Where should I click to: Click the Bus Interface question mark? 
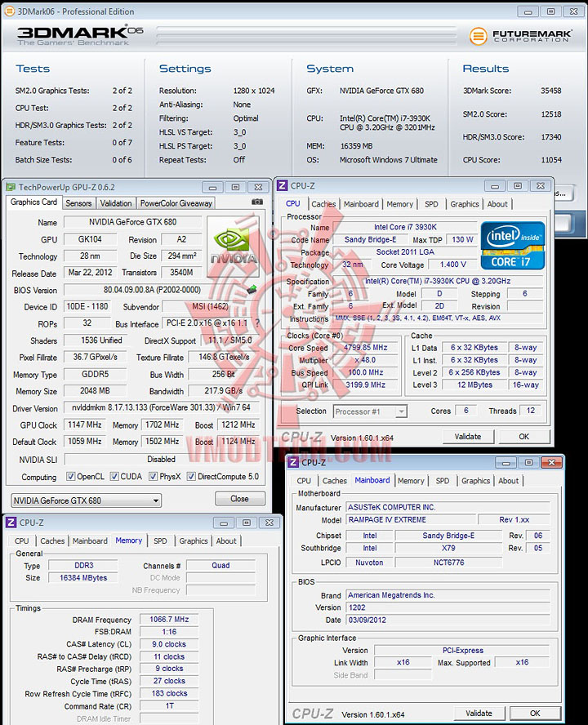pyautogui.click(x=257, y=323)
